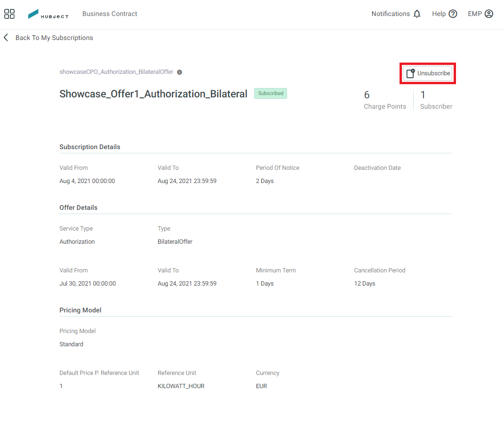Image resolution: width=504 pixels, height=446 pixels.
Task: Click the Default Price P. Reference Unit label
Action: pyautogui.click(x=99, y=373)
